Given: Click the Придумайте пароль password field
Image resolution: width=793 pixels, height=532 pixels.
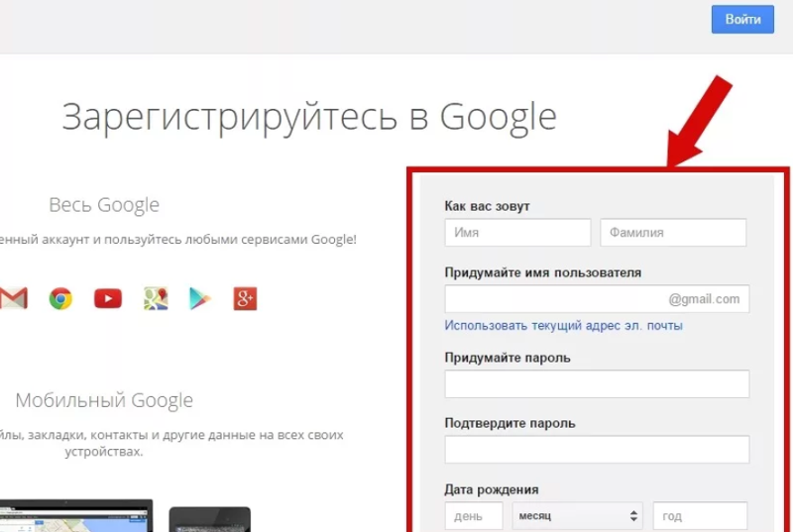Looking at the screenshot, I should (597, 384).
